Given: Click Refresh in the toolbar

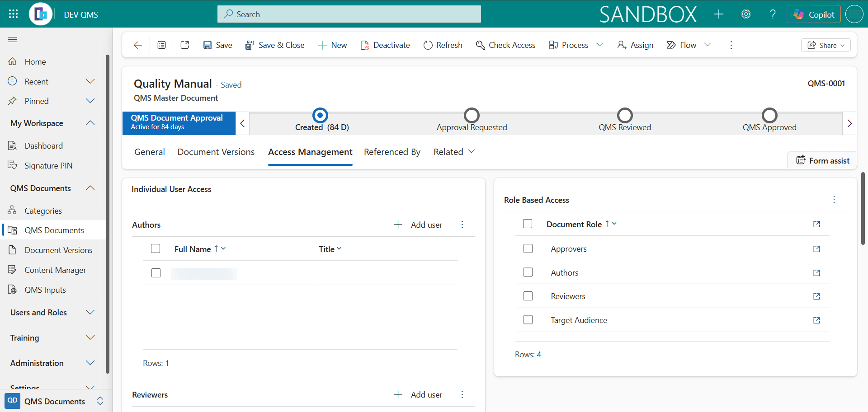Looking at the screenshot, I should click(443, 45).
